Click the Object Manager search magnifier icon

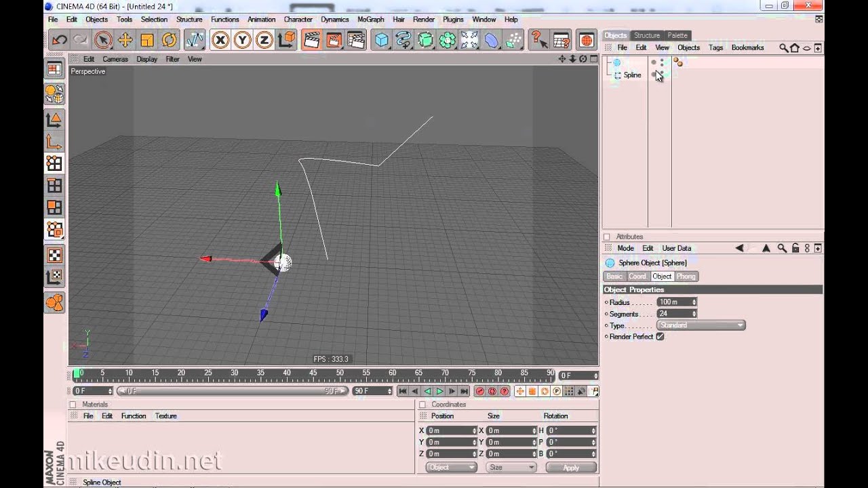783,47
